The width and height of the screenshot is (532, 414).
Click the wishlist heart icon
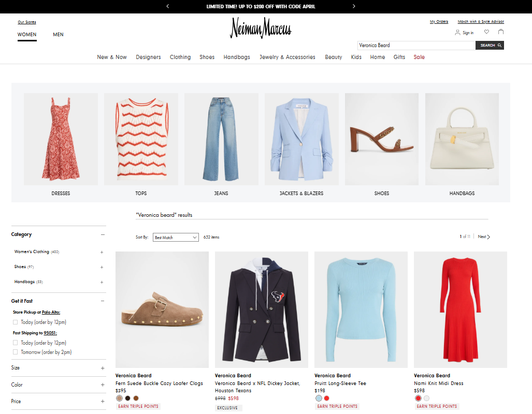pyautogui.click(x=486, y=32)
